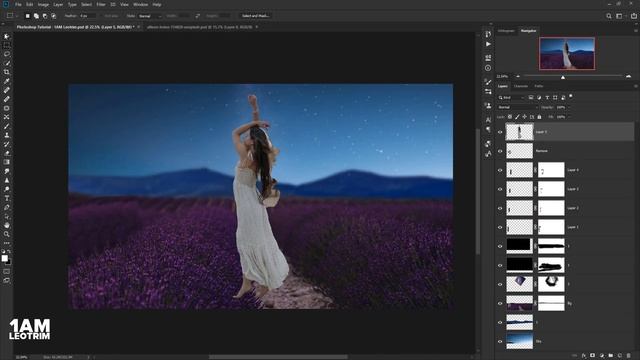
Task: Click the Navigator zoom-in large mountains button
Action: pos(628,76)
